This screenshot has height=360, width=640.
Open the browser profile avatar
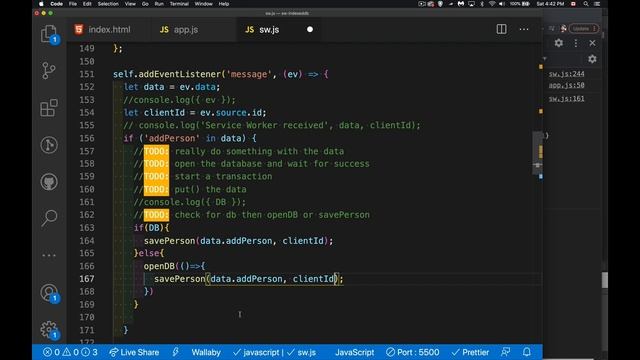pyautogui.click(x=564, y=29)
